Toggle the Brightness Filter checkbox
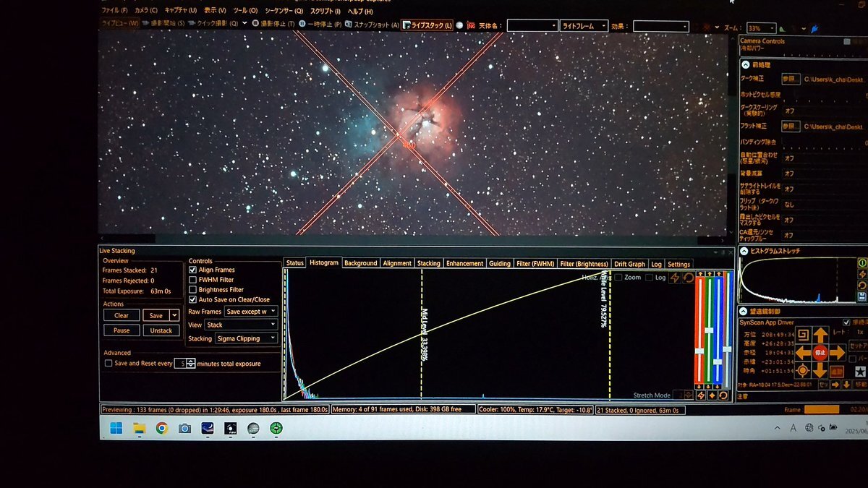The image size is (868, 488). pyautogui.click(x=192, y=290)
